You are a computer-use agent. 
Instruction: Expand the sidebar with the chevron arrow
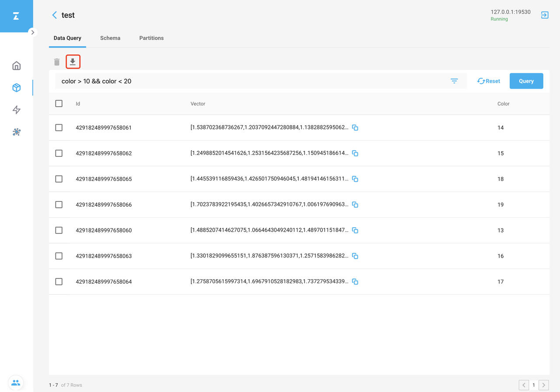coord(32,32)
